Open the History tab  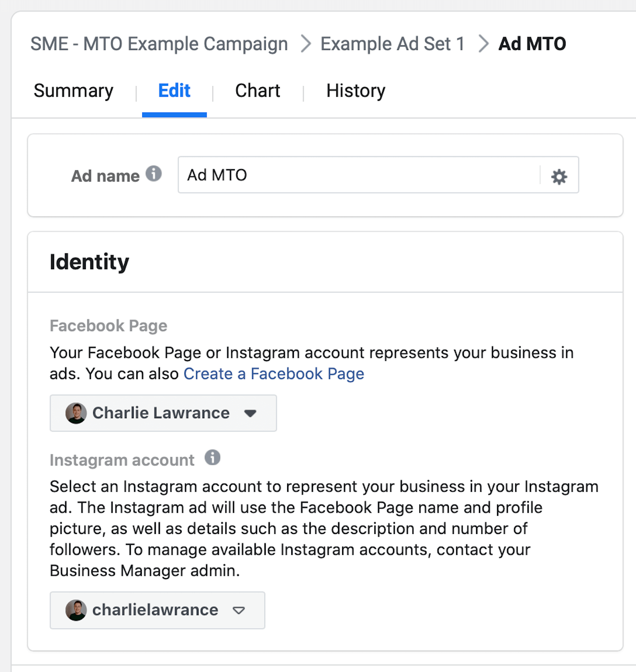(355, 91)
